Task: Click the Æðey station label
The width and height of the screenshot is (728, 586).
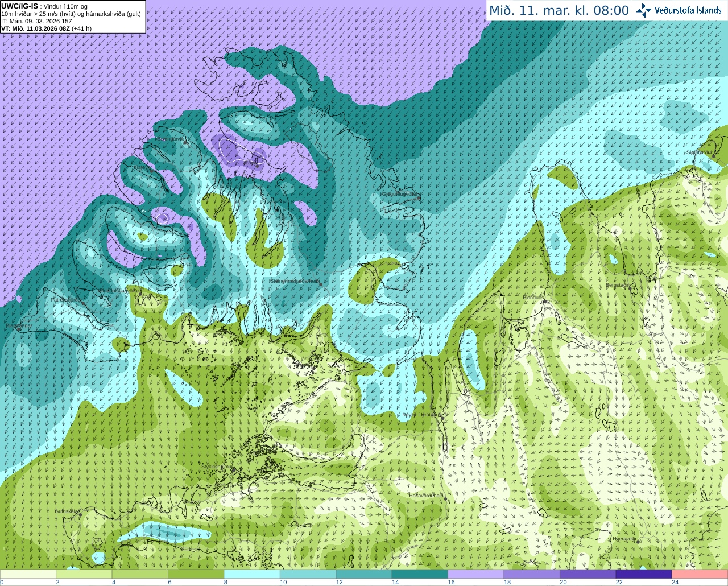Action: (x=249, y=163)
